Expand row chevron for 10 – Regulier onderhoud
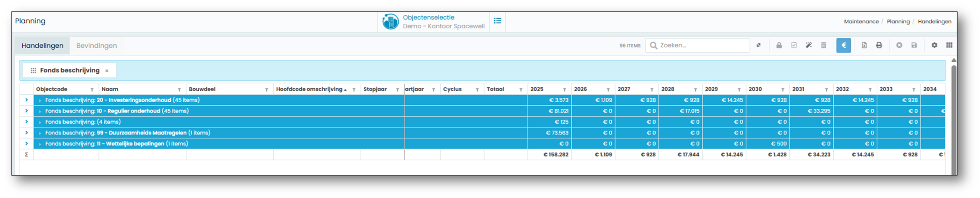 26,111
